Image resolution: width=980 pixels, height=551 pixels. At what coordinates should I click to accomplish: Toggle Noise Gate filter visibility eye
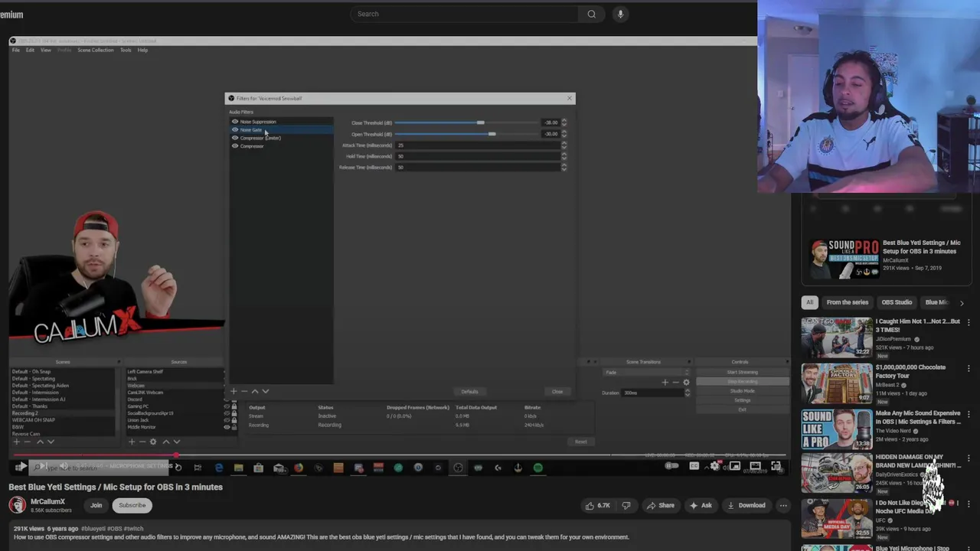point(235,130)
